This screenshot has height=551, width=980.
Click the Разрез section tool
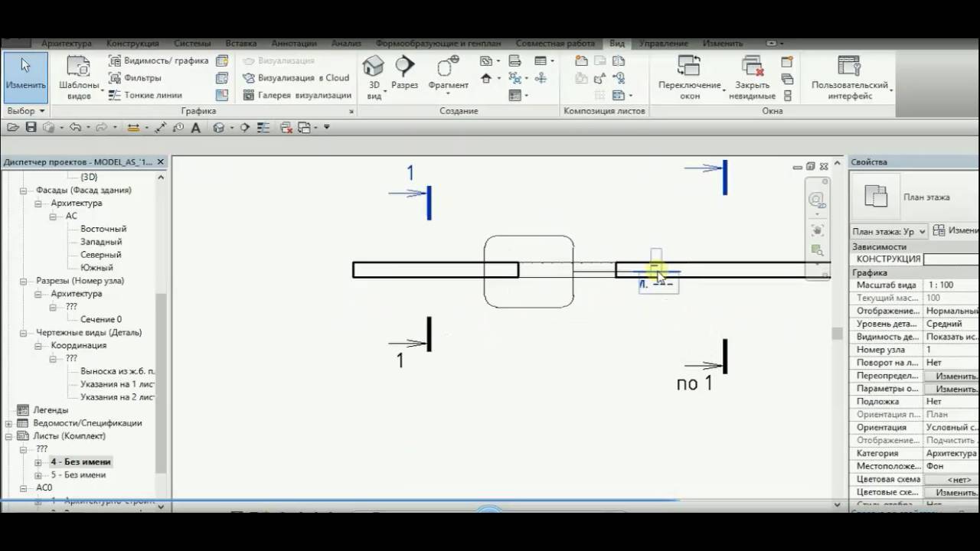click(x=404, y=73)
